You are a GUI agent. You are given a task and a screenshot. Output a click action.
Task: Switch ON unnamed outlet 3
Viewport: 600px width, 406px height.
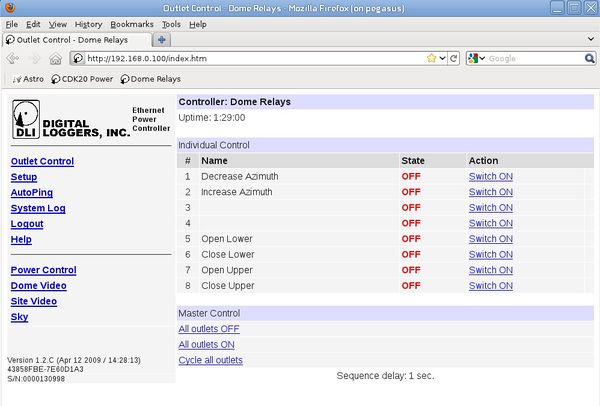click(x=491, y=208)
